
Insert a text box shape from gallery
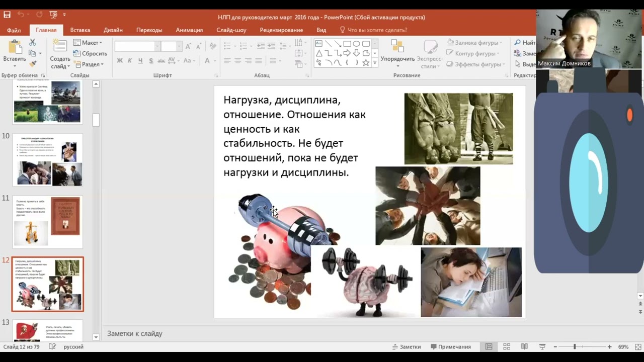[318, 44]
